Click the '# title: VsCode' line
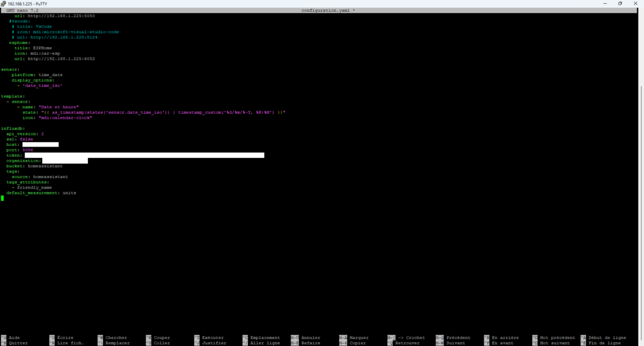This screenshot has height=346, width=644. click(x=31, y=26)
